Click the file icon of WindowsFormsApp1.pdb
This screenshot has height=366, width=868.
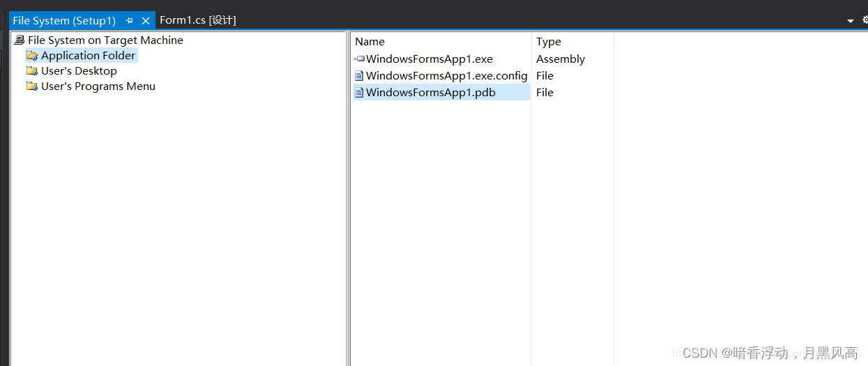point(359,93)
